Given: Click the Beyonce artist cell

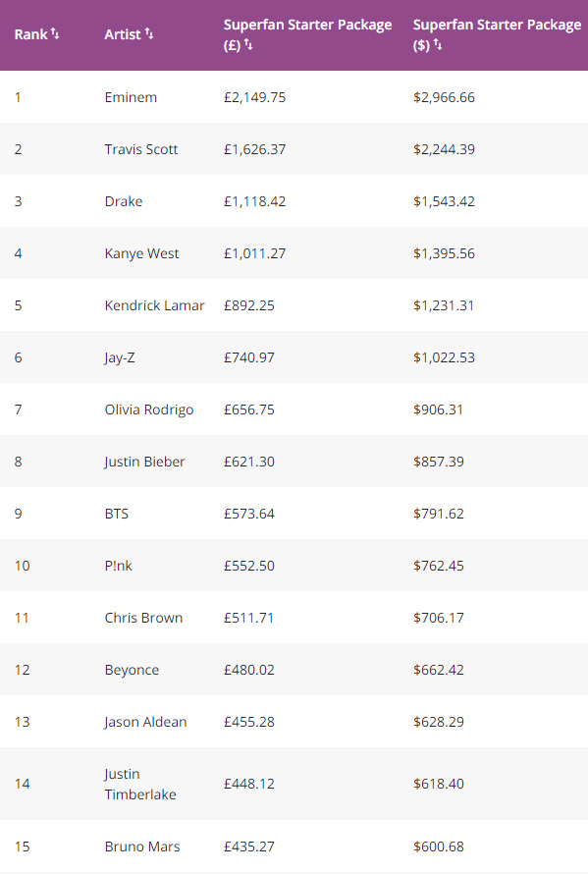Looking at the screenshot, I should coord(132,670).
